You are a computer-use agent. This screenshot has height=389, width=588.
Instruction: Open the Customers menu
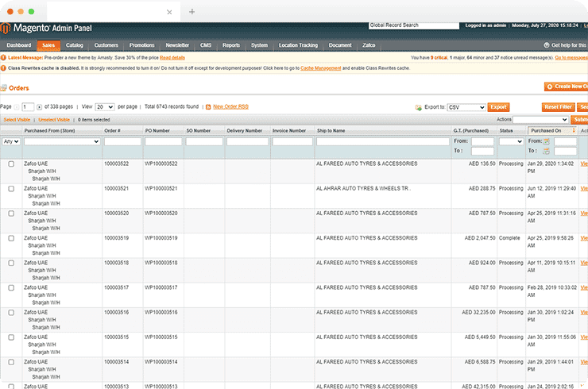(106, 45)
